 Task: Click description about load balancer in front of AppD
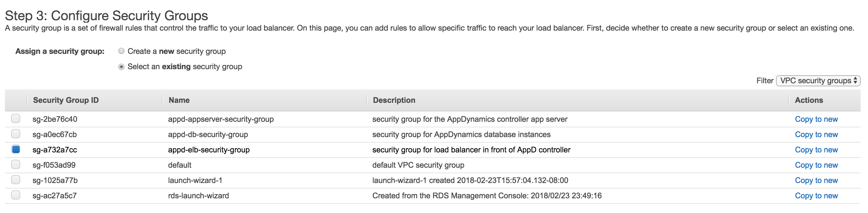point(471,150)
